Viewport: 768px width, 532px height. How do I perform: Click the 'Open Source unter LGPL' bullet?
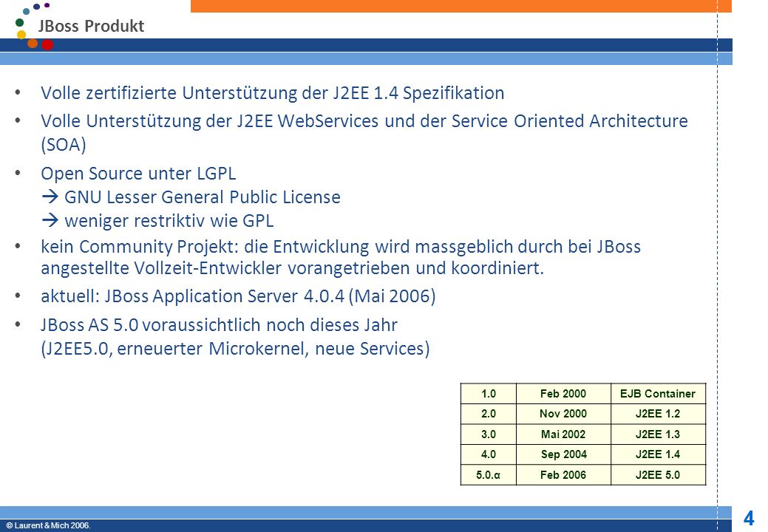point(138,173)
